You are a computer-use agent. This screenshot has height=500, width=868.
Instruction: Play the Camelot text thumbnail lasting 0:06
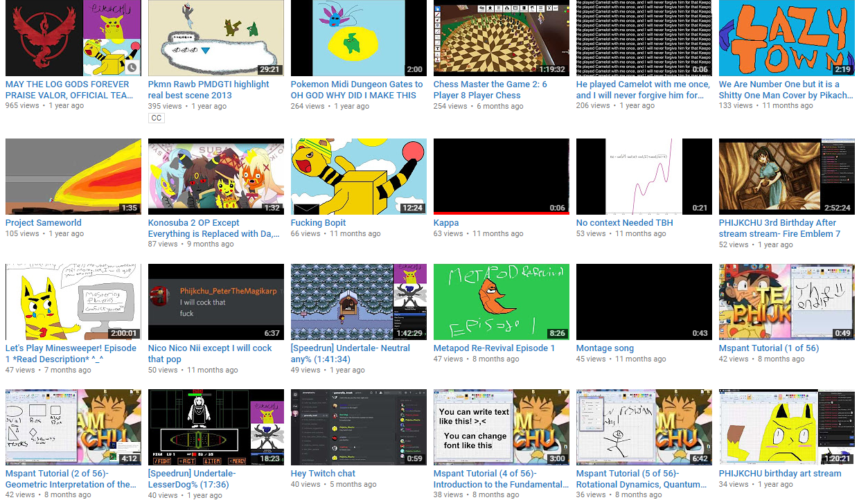644,38
